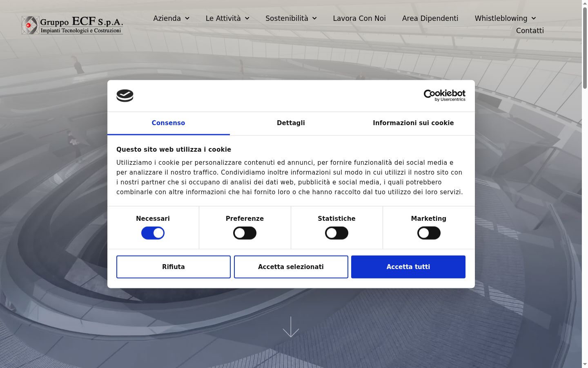Open the Informazioni sui cookie tab
Screen dimensions: 588x368
pos(413,123)
